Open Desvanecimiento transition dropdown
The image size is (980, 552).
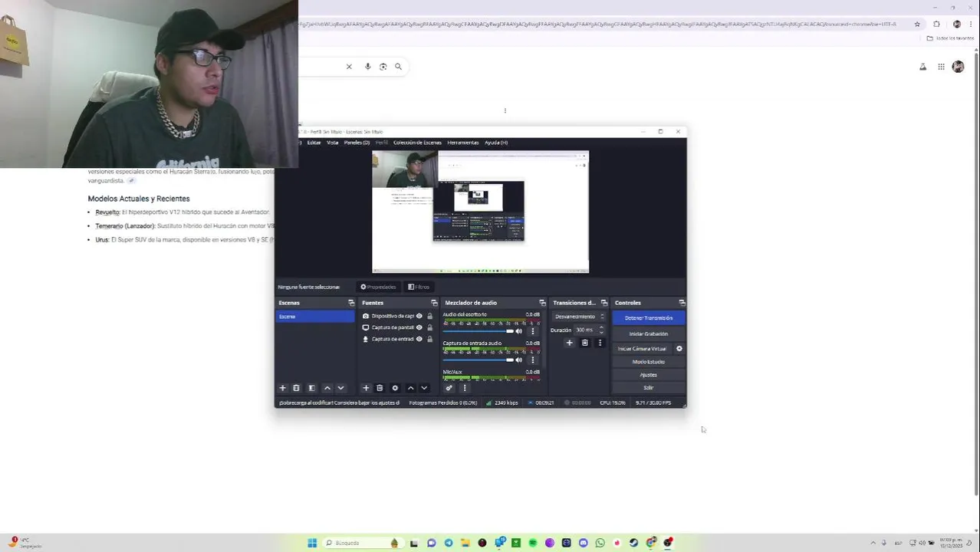579,317
